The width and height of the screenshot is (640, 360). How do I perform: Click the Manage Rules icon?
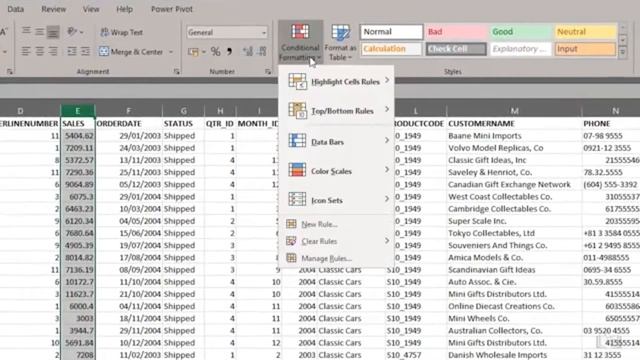coord(291,258)
